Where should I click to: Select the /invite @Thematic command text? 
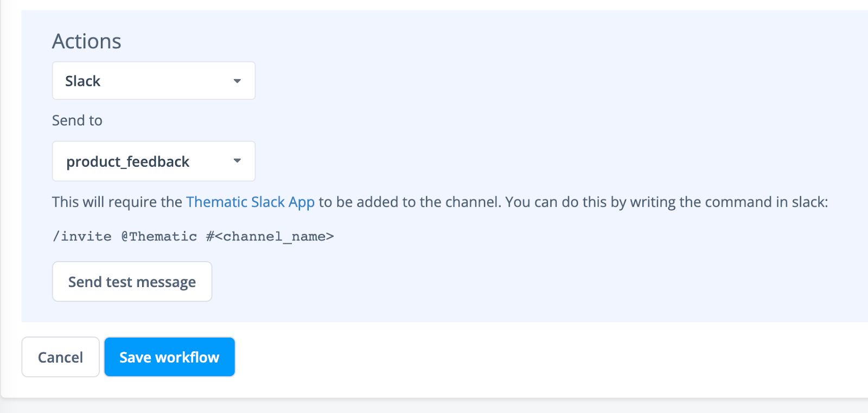[x=193, y=236]
